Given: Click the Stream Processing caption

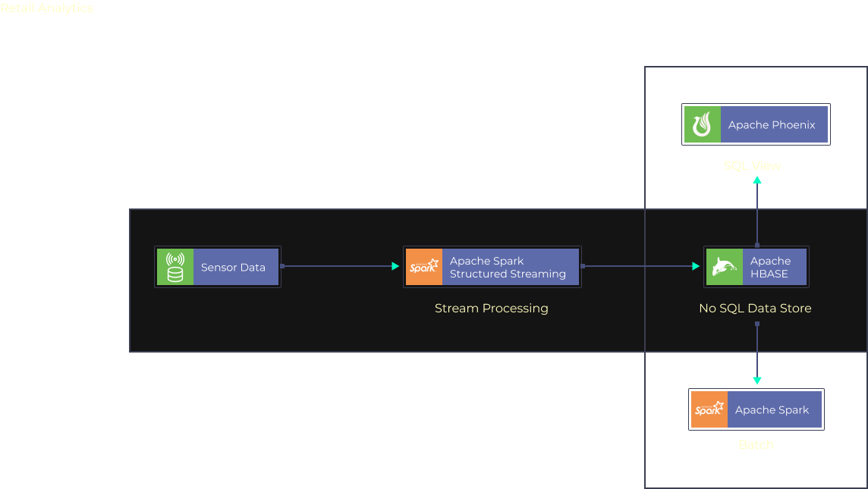Looking at the screenshot, I should (491, 309).
